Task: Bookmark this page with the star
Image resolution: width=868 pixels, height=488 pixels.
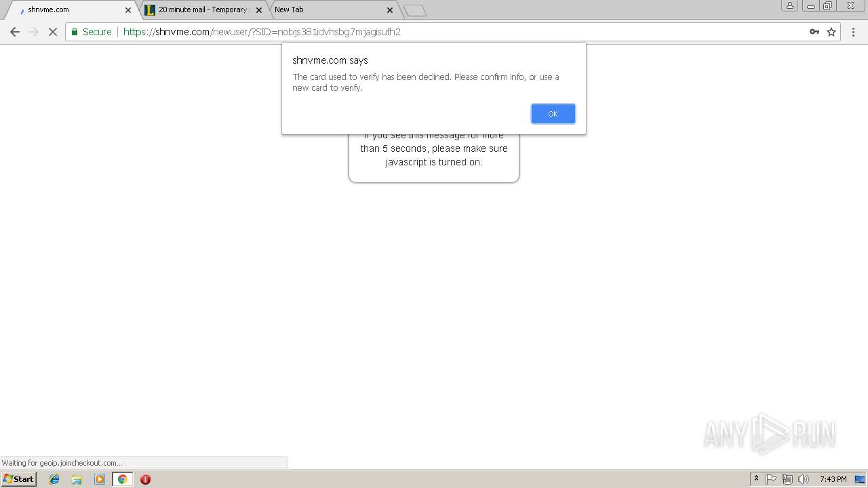Action: (x=831, y=32)
